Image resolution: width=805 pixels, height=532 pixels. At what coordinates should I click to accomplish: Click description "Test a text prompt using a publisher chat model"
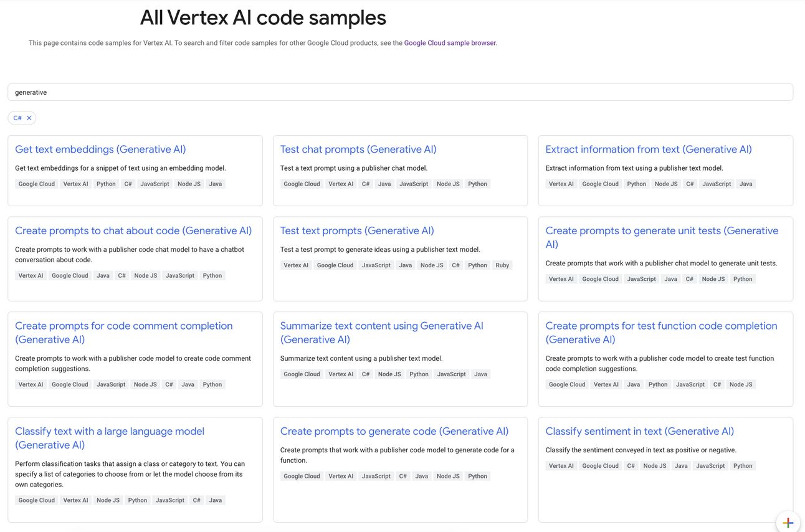coord(354,168)
